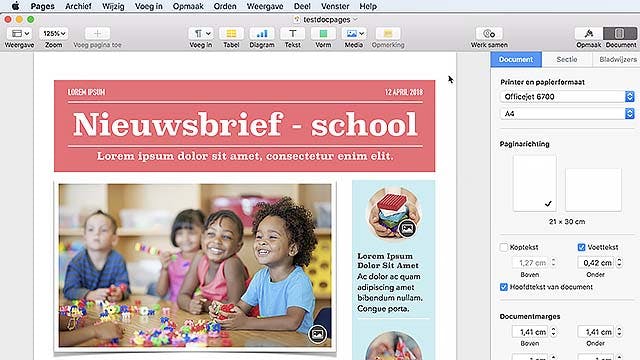This screenshot has height=360, width=640.
Task: Open the Opmaak menu bar item
Action: (188, 6)
